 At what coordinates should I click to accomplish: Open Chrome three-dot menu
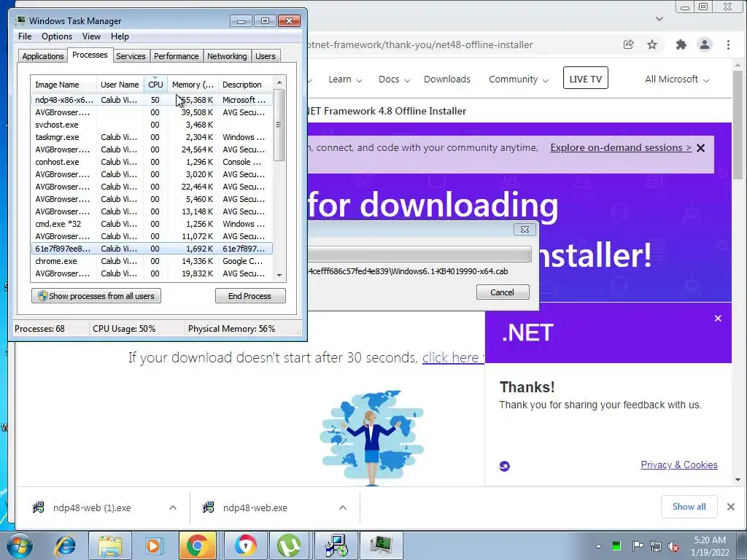728,44
